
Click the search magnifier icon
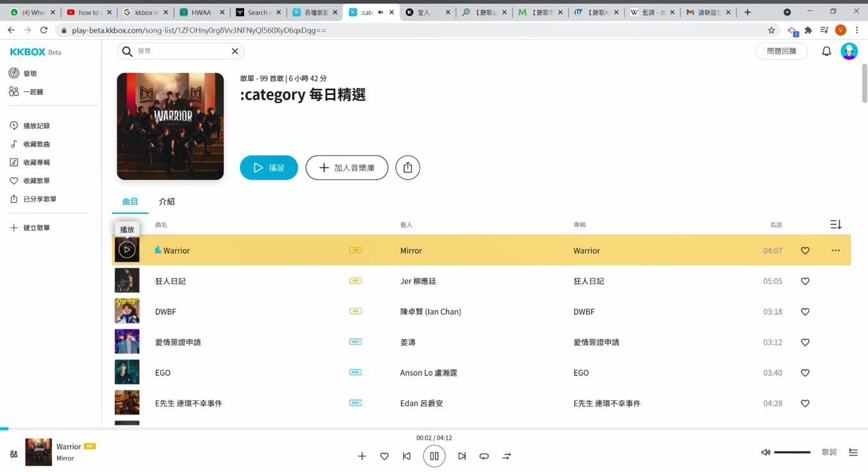127,51
